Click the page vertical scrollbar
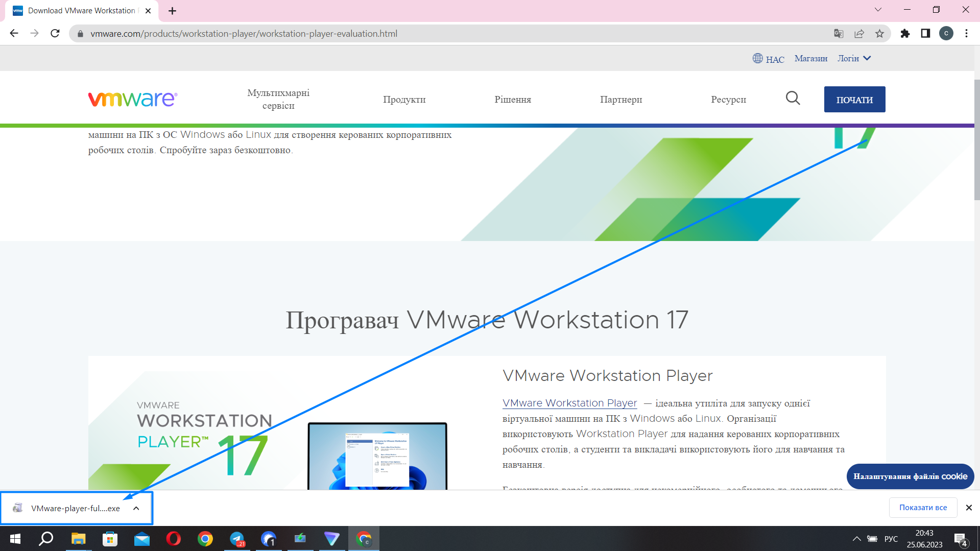Viewport: 980px width, 551px height. point(977,140)
